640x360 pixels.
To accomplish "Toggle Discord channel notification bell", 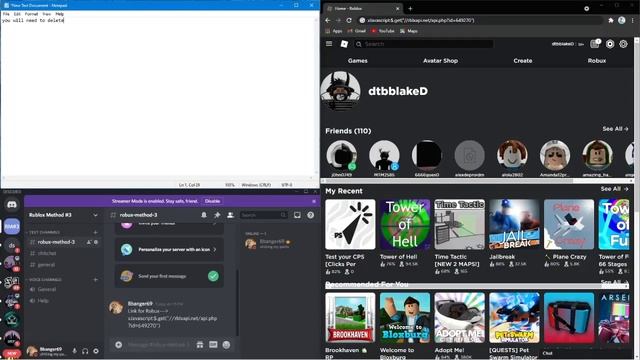I will [x=204, y=215].
